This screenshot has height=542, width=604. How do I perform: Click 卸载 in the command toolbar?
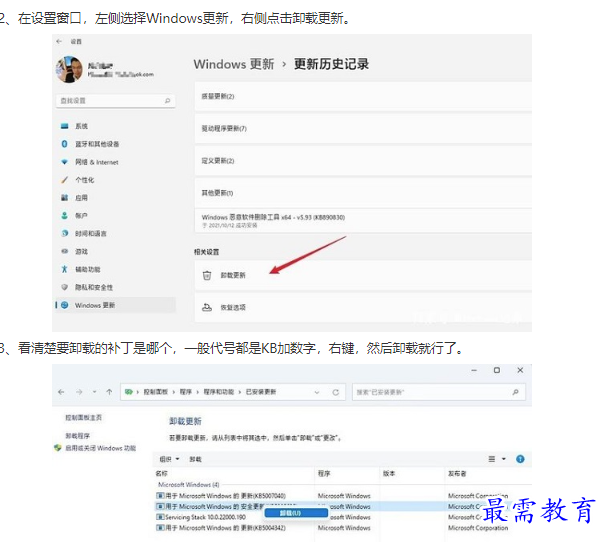point(195,459)
